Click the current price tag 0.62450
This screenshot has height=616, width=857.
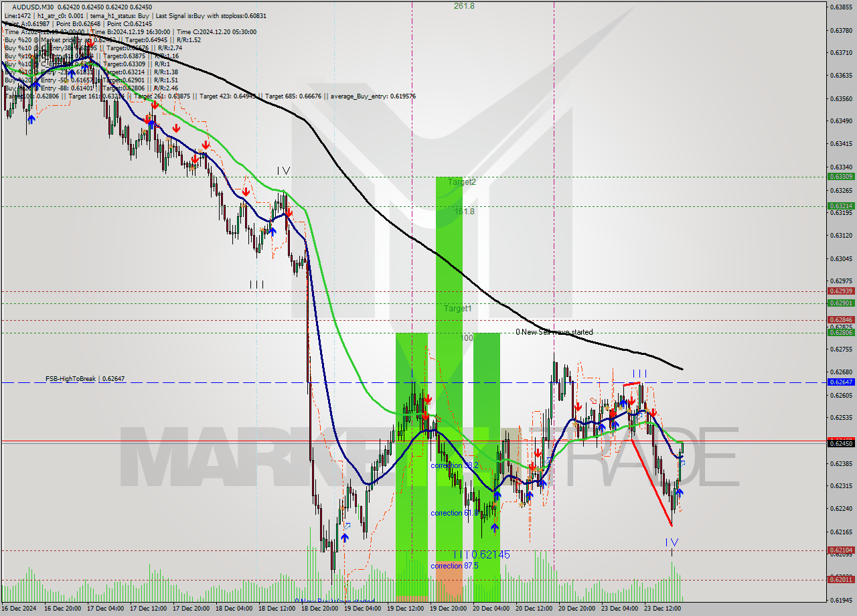(x=841, y=443)
